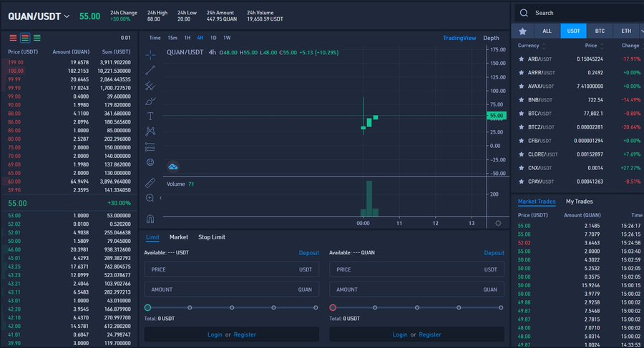Select the trend line drawing tool
The height and width of the screenshot is (348, 644).
point(150,70)
